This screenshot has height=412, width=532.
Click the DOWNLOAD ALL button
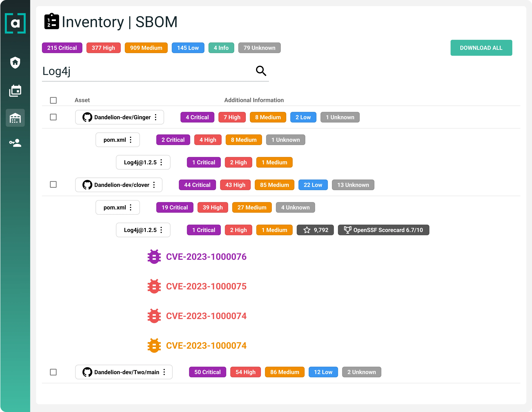point(481,48)
